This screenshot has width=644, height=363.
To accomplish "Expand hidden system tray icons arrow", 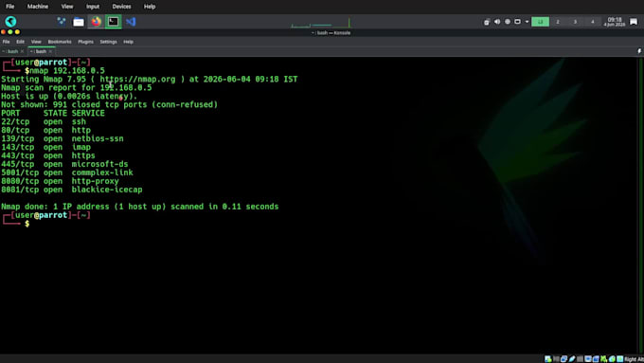I will 527,22.
